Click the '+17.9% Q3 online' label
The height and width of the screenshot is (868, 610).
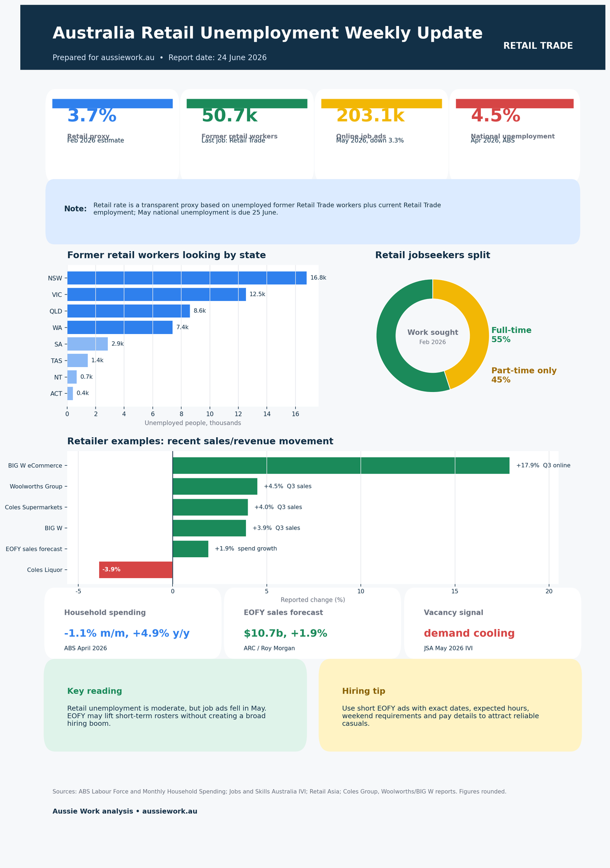tap(543, 465)
